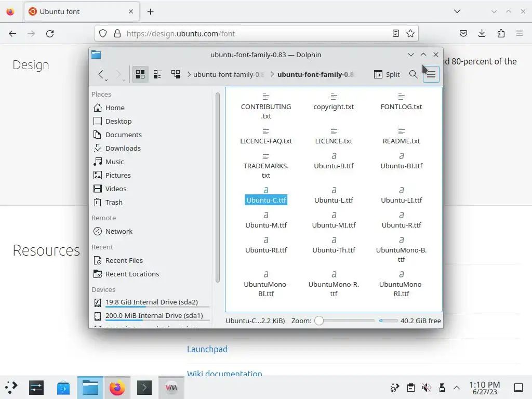Image resolution: width=532 pixels, height=399 pixels.
Task: Switch to Compact view mode in Dolphin
Action: point(158,74)
